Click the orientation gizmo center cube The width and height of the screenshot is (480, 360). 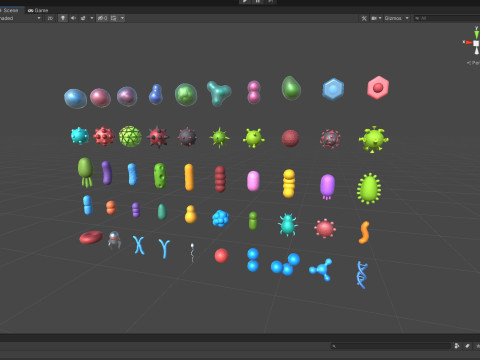click(x=476, y=43)
